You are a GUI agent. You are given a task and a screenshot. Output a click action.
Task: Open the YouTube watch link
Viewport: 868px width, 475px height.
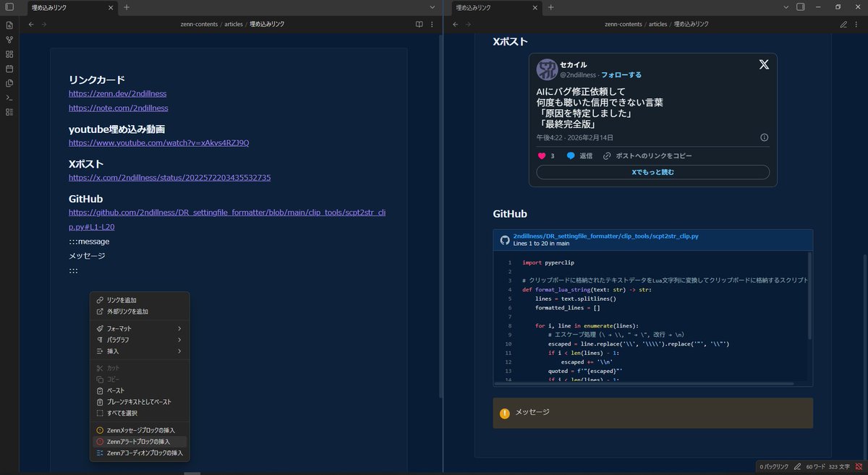pyautogui.click(x=159, y=142)
